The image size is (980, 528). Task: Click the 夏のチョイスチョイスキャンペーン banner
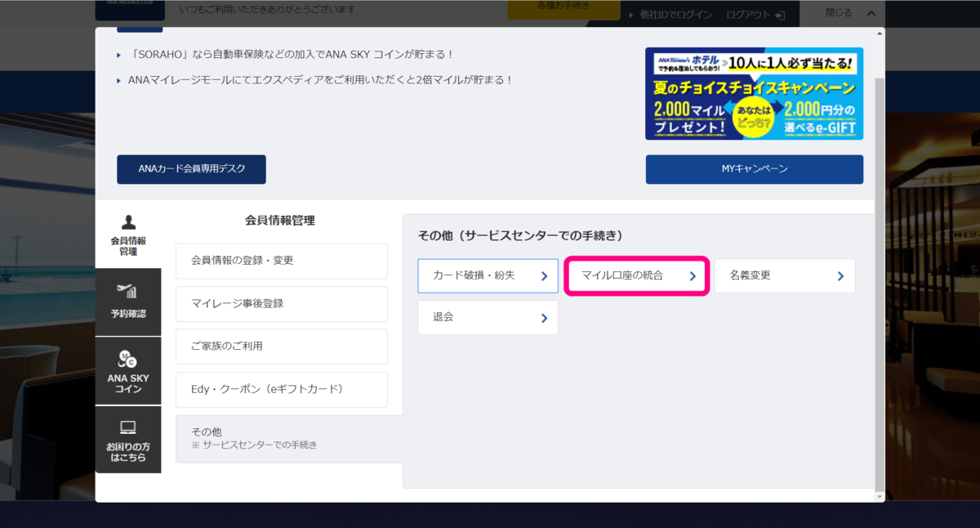point(755,93)
